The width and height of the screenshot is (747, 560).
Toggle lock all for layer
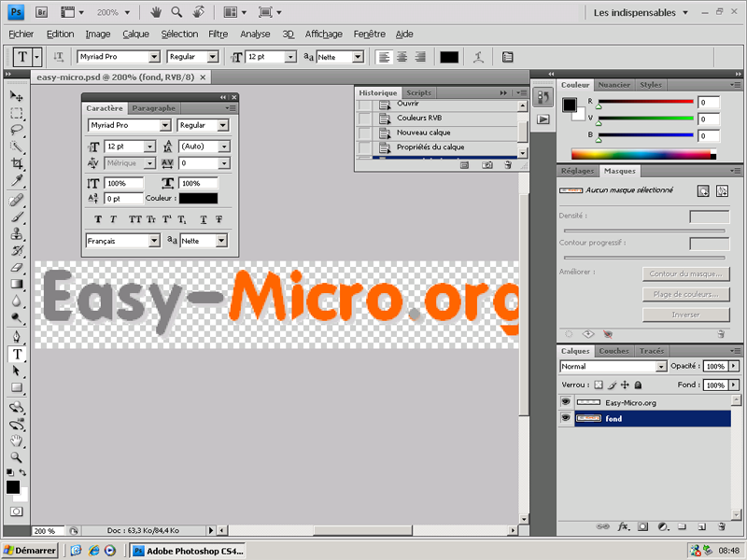638,385
